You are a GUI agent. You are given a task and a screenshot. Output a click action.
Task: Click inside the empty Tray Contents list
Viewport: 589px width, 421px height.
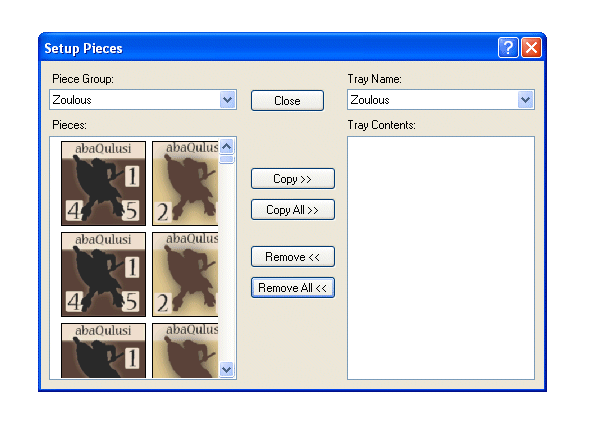click(x=441, y=258)
